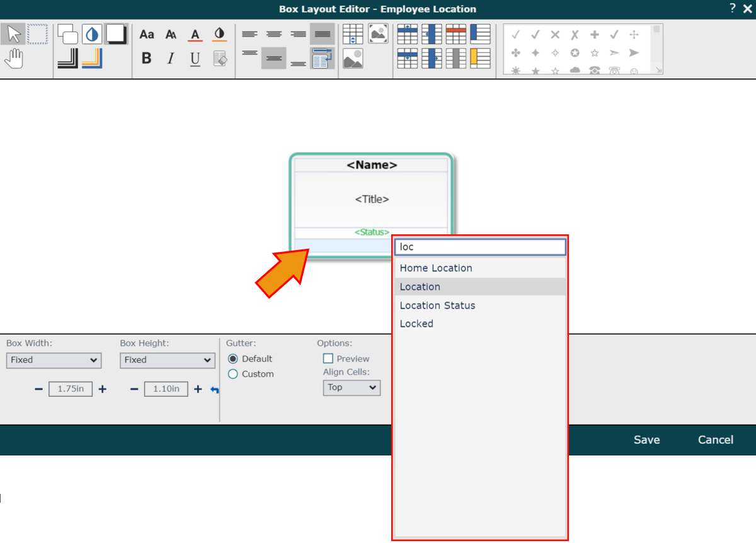Choose Locked from the field list
The width and height of the screenshot is (756, 543).
point(480,324)
